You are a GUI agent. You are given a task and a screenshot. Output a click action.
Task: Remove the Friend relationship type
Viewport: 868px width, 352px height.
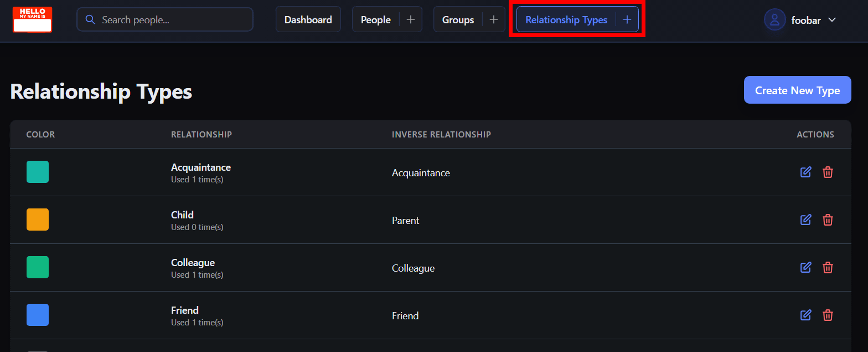coord(828,315)
